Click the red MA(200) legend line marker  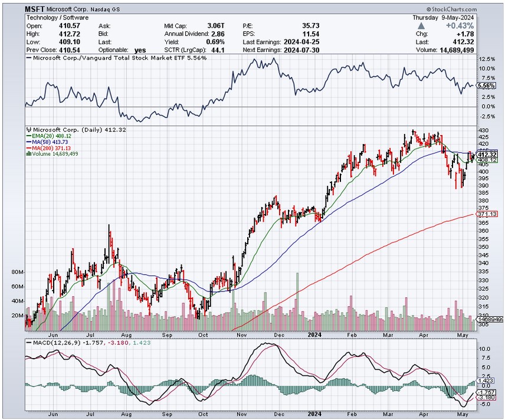pos(28,147)
